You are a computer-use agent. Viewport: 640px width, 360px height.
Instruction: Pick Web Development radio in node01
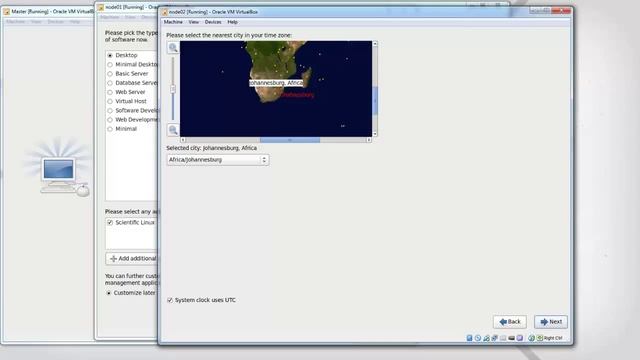[x=110, y=120]
